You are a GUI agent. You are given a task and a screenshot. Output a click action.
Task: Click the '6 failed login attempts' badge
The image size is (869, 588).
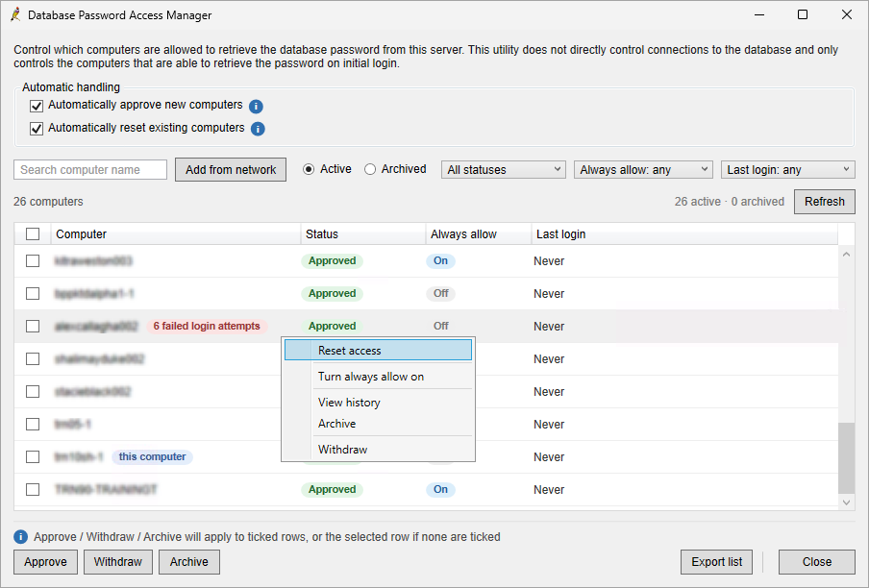pos(207,326)
